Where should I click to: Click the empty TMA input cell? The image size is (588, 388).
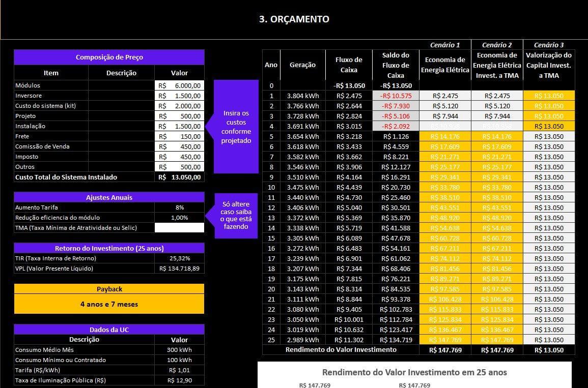point(179,228)
